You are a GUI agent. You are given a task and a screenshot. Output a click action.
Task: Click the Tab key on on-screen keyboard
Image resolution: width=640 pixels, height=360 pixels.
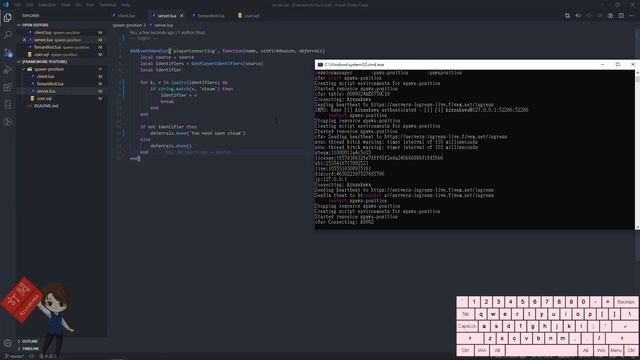(465, 314)
